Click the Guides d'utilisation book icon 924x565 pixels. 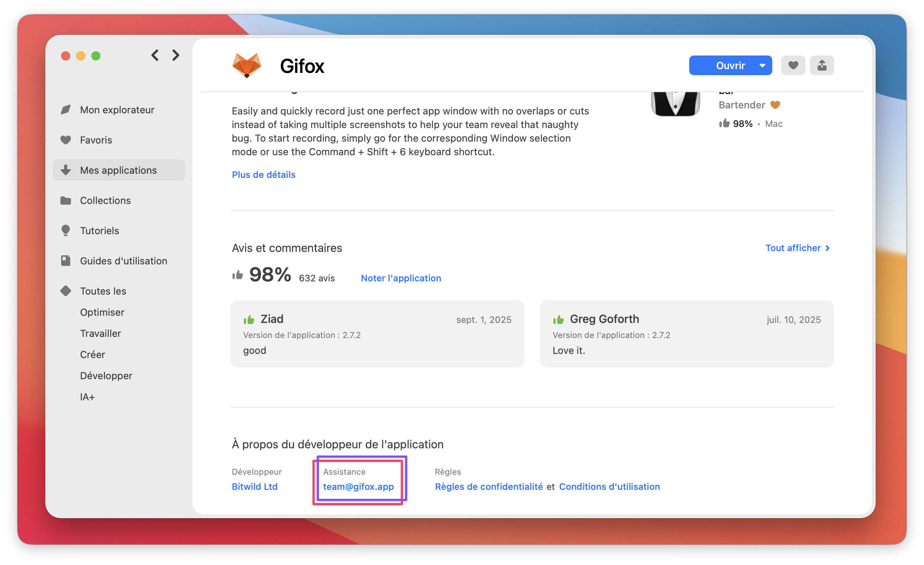(66, 261)
